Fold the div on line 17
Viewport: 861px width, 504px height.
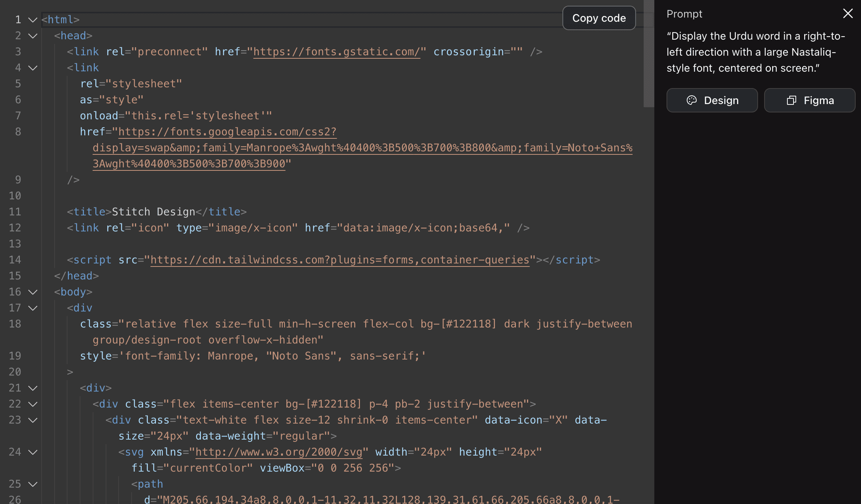(x=33, y=308)
